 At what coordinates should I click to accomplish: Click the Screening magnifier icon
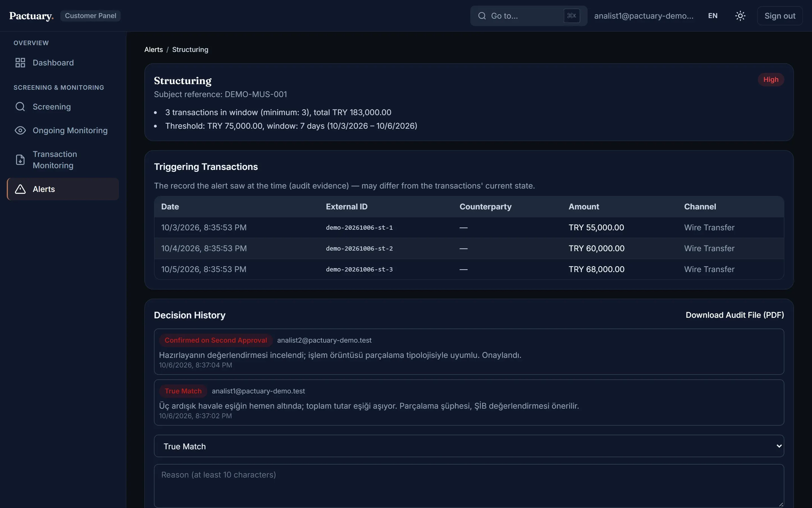click(x=20, y=107)
